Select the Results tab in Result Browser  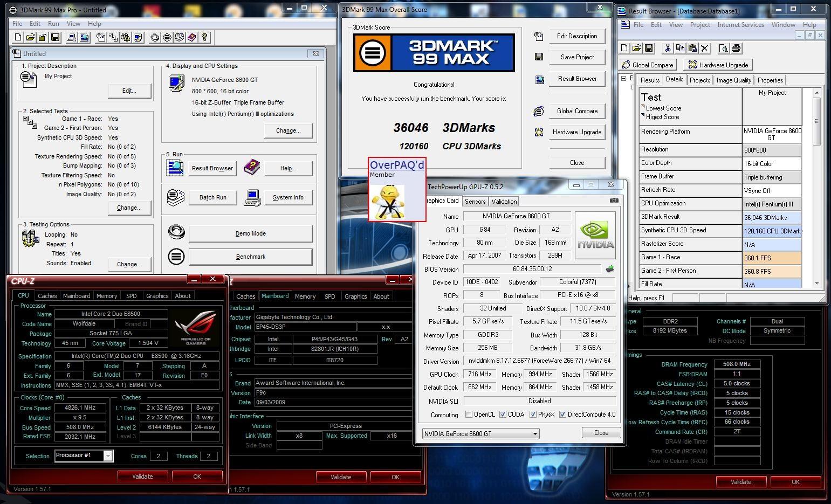[x=650, y=80]
